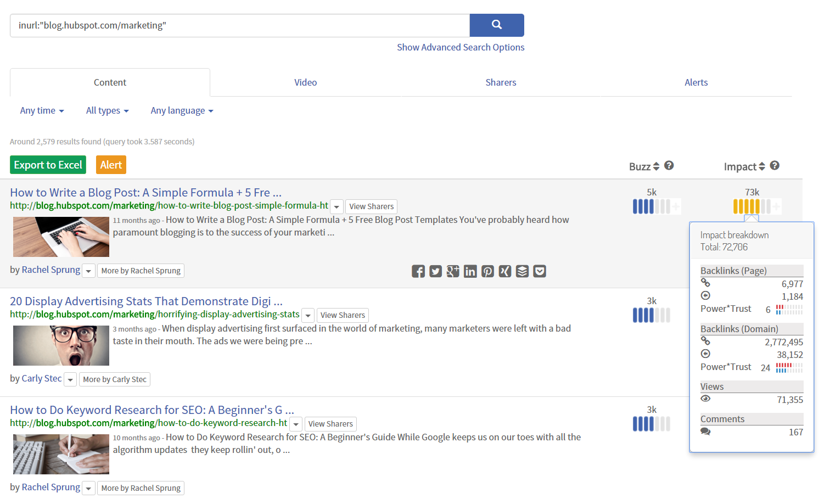Open the how-to-do-keyword-research URL
819x504 pixels.
[148, 423]
